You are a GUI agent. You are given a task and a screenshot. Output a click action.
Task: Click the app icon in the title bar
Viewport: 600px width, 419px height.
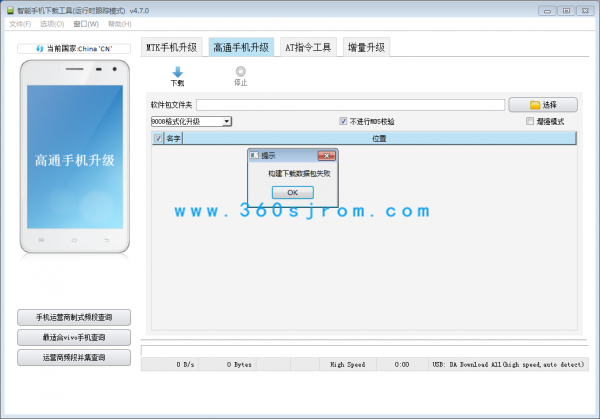[10, 10]
